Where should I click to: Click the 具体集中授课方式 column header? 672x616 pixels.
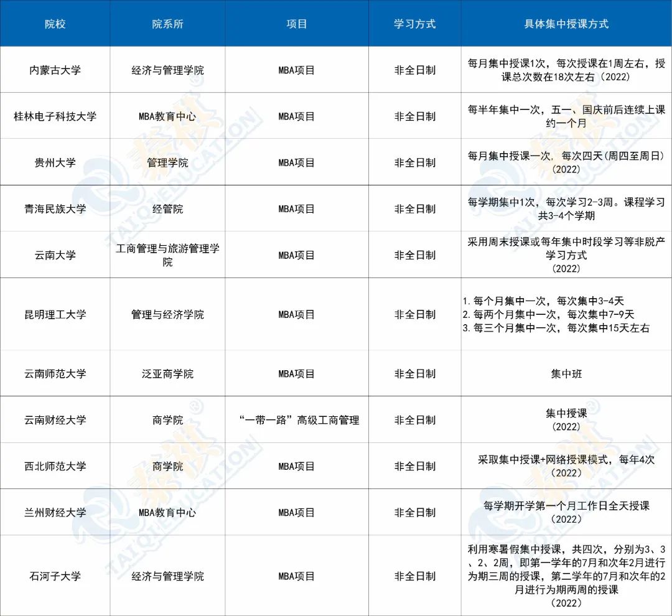click(566, 24)
